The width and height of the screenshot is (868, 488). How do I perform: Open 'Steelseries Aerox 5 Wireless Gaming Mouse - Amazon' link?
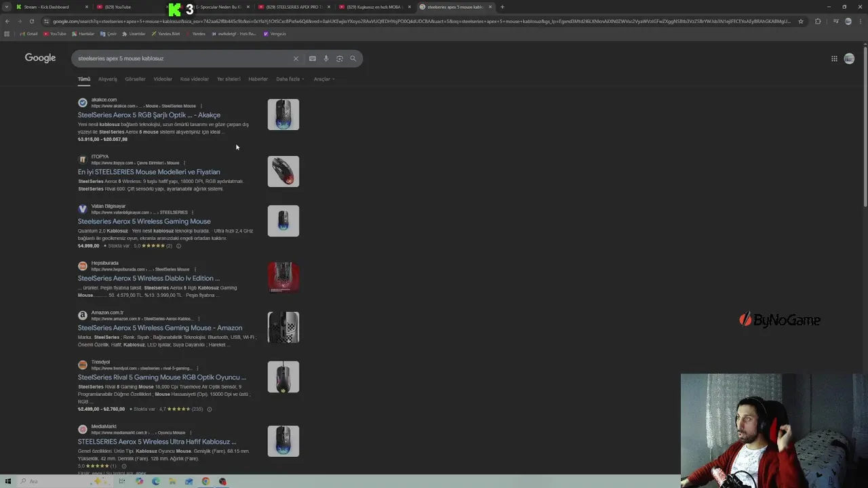pyautogui.click(x=160, y=328)
